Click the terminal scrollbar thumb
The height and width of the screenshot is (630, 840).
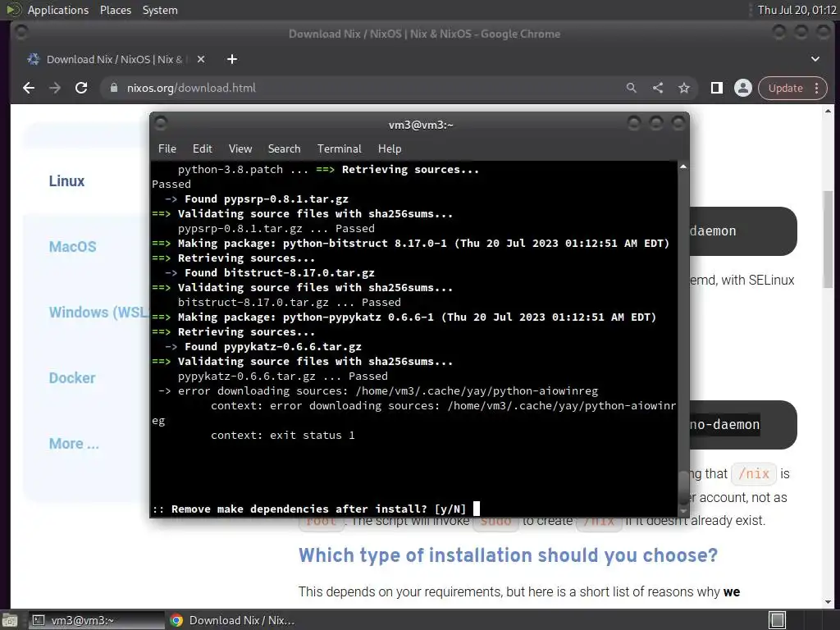tap(683, 487)
